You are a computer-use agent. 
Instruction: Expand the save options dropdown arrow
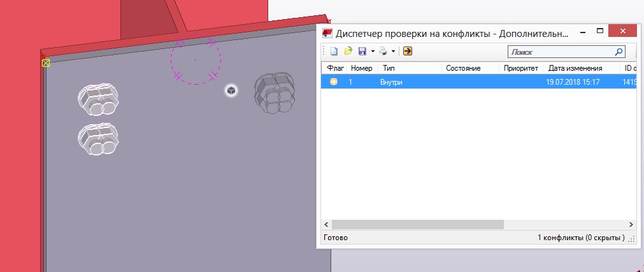pyautogui.click(x=373, y=52)
